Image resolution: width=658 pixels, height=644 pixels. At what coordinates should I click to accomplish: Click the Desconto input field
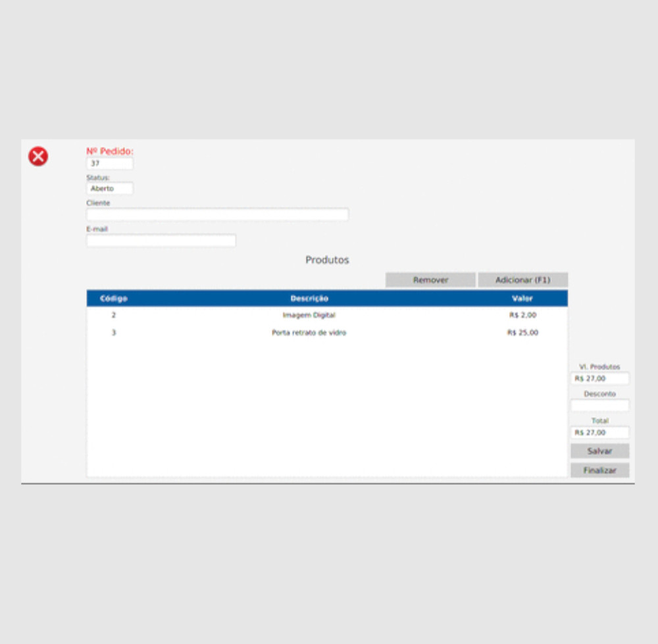click(x=599, y=406)
